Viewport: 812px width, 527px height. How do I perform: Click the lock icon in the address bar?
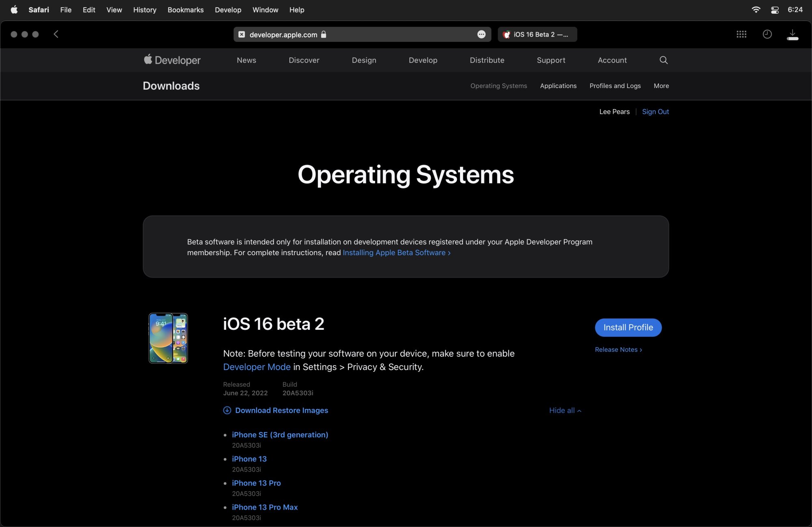pyautogui.click(x=324, y=34)
